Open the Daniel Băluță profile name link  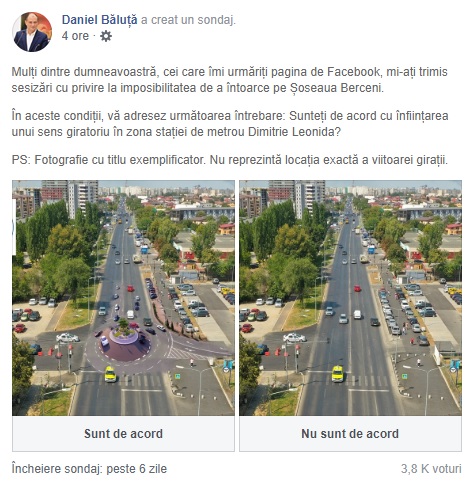click(x=99, y=20)
